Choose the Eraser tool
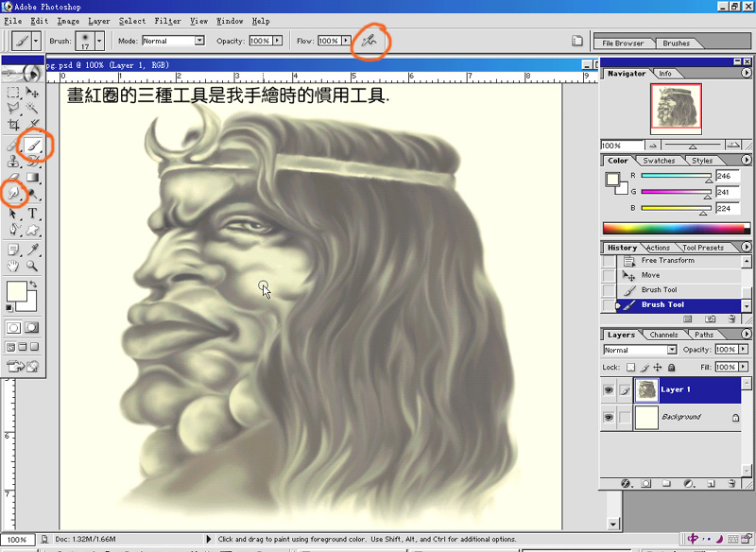The height and width of the screenshot is (552, 756). 13,178
